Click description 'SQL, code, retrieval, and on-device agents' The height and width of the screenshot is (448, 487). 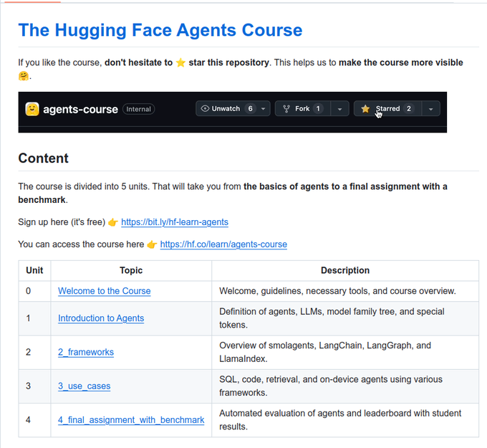331,386
